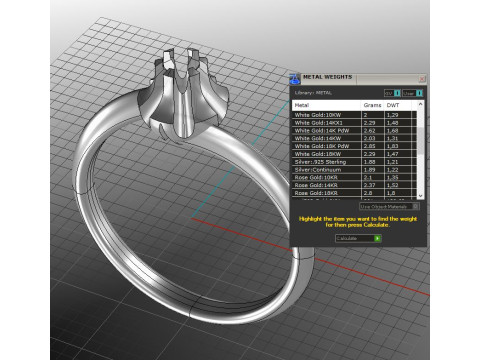Click the Metal Weights scale icon

pos(294,79)
